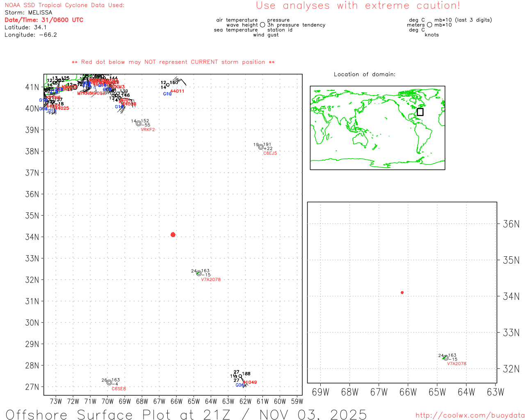Select the station circle beside C6EJ5

261,147
